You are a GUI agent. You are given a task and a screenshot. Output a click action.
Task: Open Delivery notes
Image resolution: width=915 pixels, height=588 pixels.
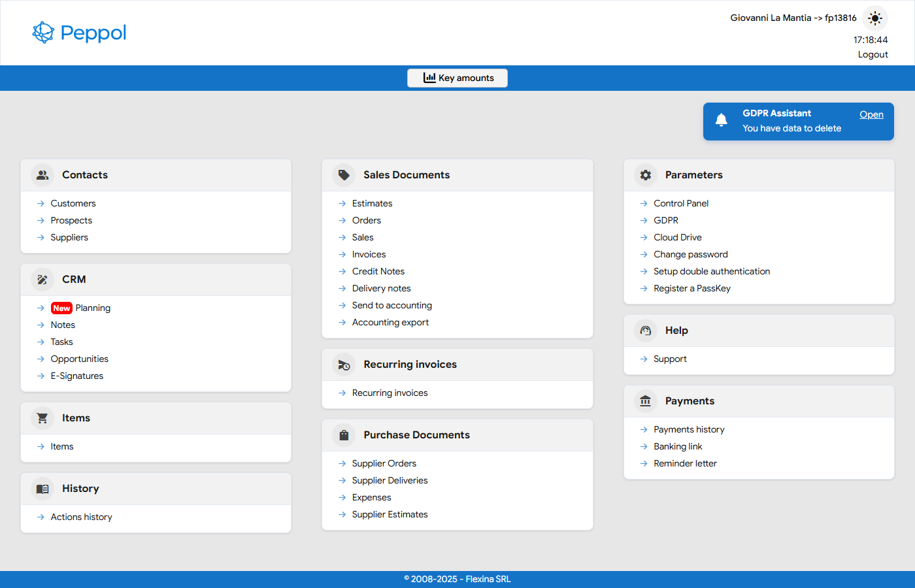pyautogui.click(x=382, y=288)
